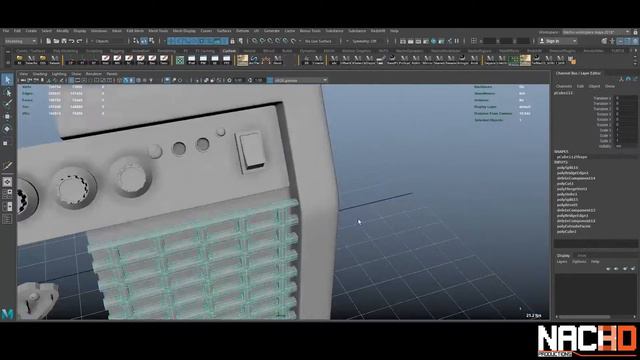Screen dimensions: 640x360
Task: Toggle select by hierarchy mode
Action: tap(136, 41)
